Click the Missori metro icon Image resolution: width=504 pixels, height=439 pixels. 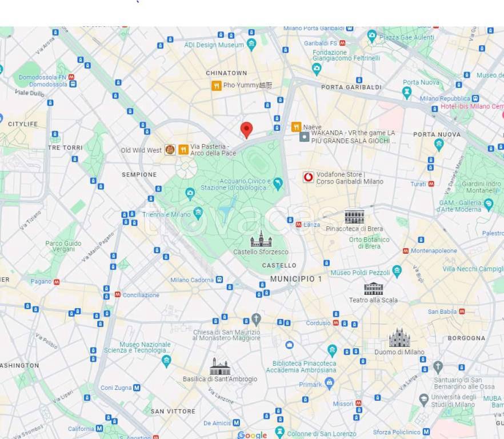(358, 403)
